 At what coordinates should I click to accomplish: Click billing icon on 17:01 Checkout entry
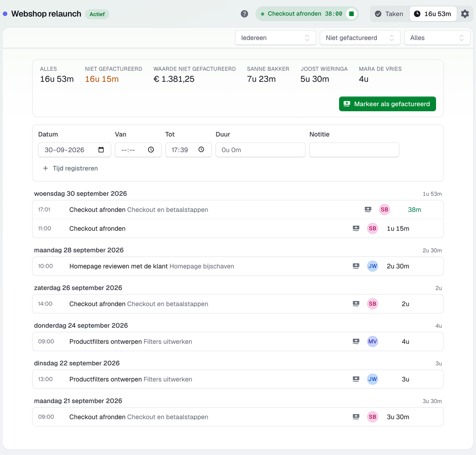click(368, 210)
